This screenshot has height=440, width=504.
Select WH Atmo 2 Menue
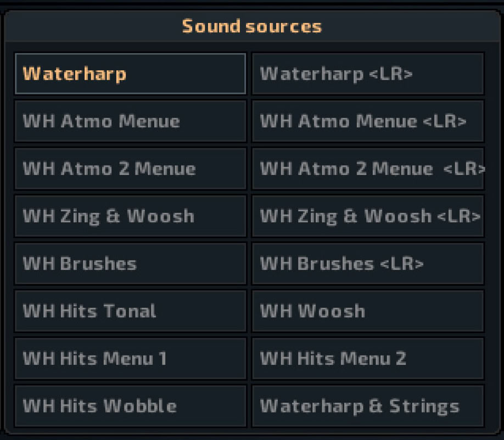coord(131,168)
